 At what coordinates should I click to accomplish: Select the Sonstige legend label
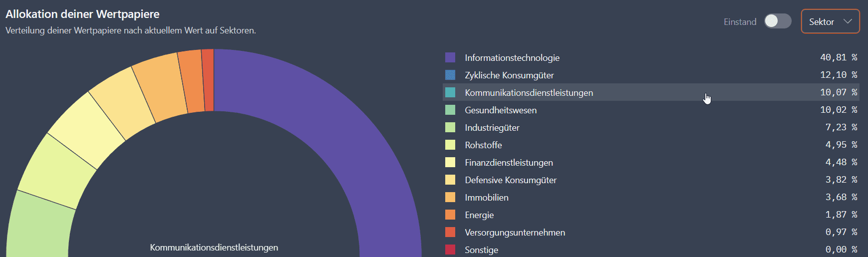pos(481,250)
